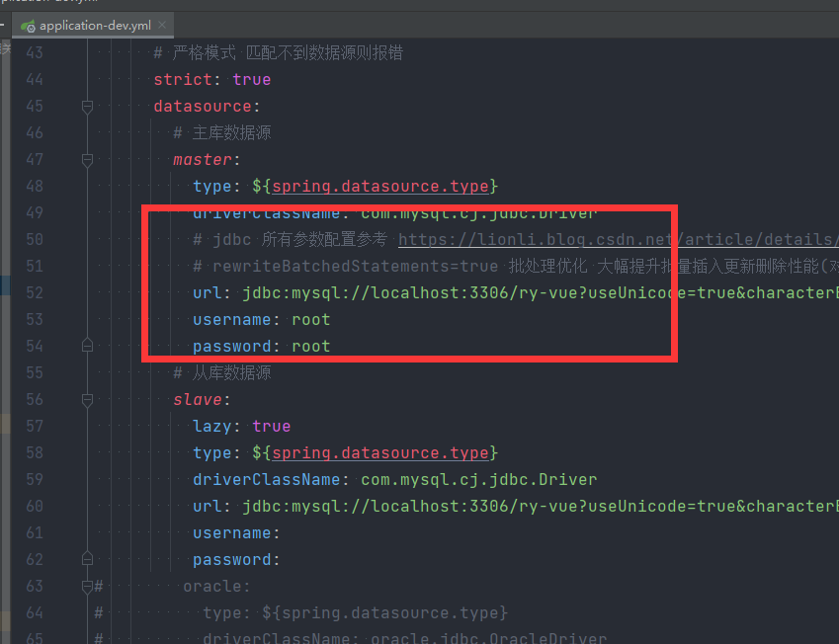Click the jdbc:mysql URL value on line 52
This screenshot has width=839, height=644.
[x=541, y=293]
